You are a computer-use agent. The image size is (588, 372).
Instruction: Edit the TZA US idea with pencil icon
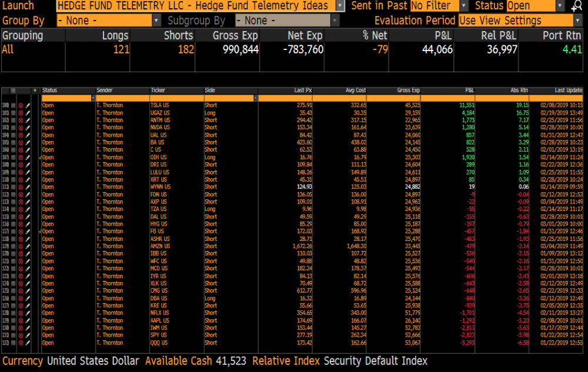tap(28, 209)
